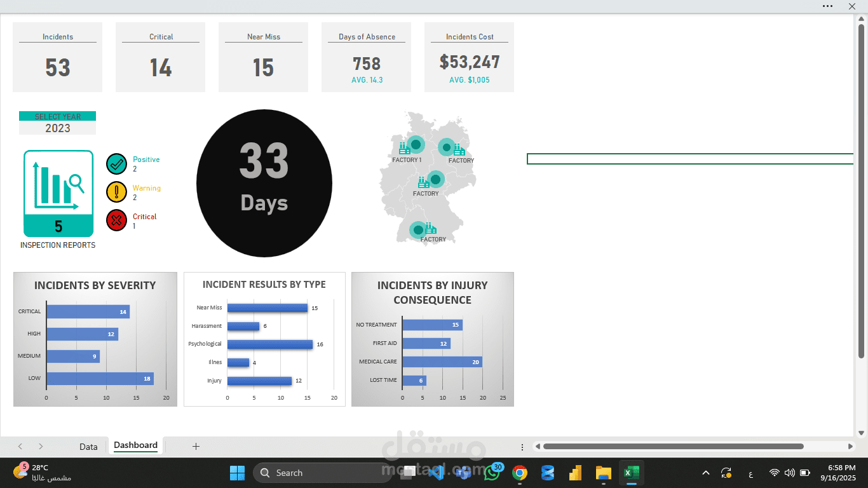Screen dimensions: 868x488
Task: Click the horizontal scrollbar right arrow
Action: 851,447
